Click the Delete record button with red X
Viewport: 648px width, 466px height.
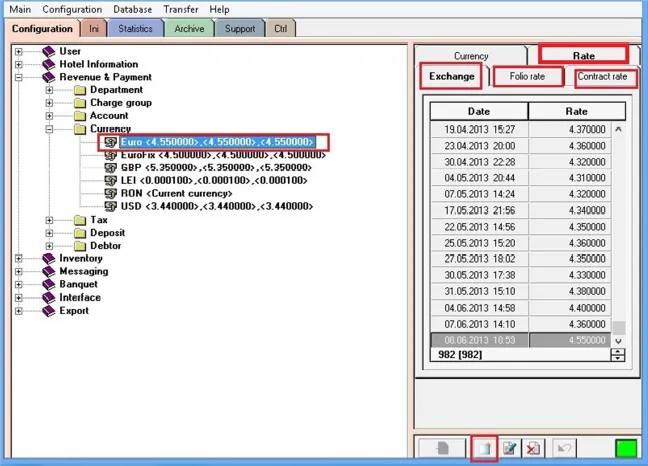pos(534,448)
